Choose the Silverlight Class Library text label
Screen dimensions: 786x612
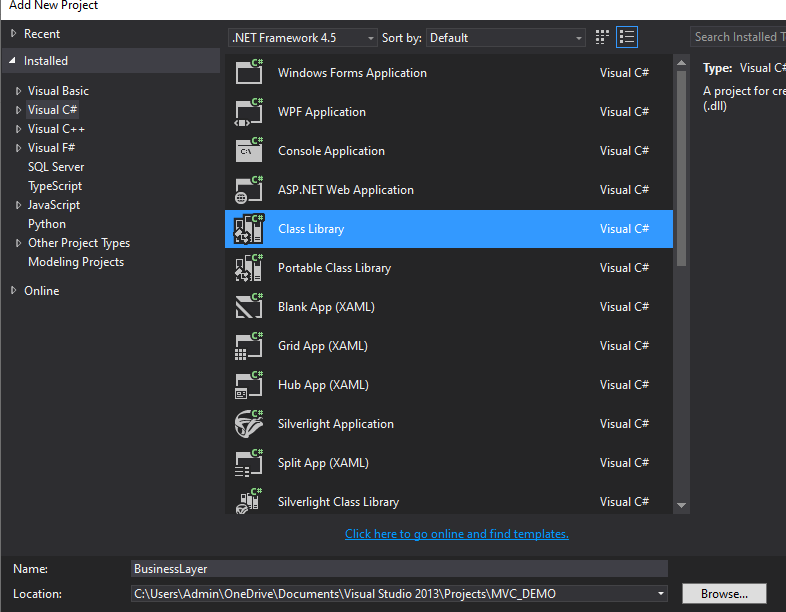click(x=338, y=502)
